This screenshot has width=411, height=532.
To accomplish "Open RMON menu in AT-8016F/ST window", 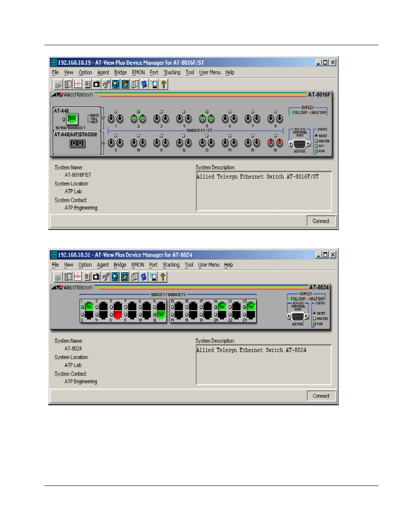I will (138, 72).
